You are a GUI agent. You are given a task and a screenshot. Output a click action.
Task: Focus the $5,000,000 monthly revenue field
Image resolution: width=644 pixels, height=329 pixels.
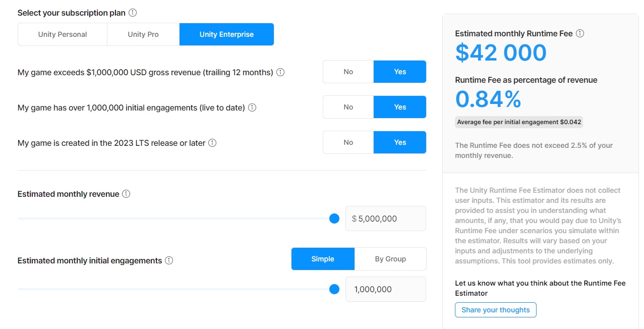pos(386,218)
